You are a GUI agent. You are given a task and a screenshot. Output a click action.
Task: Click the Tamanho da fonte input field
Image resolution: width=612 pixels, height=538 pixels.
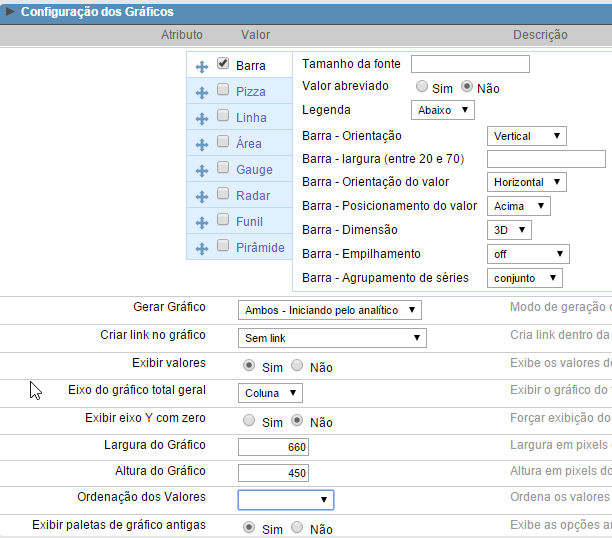[x=469, y=64]
